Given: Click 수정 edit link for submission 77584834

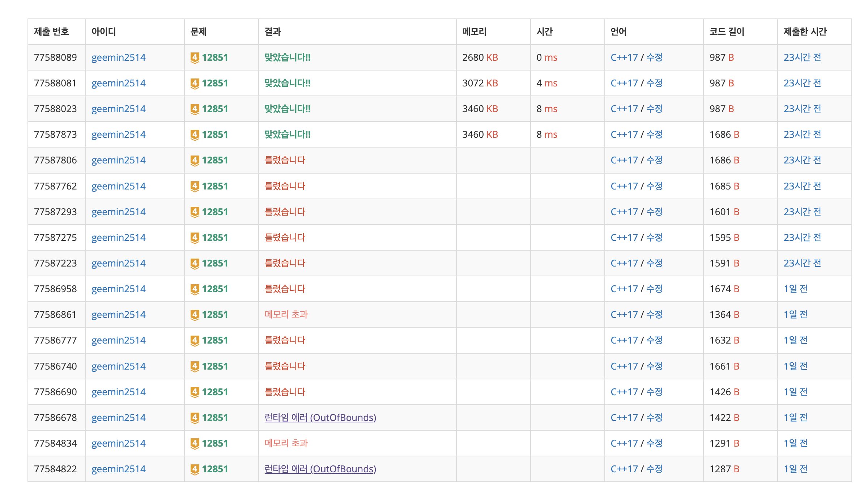Looking at the screenshot, I should [x=654, y=443].
